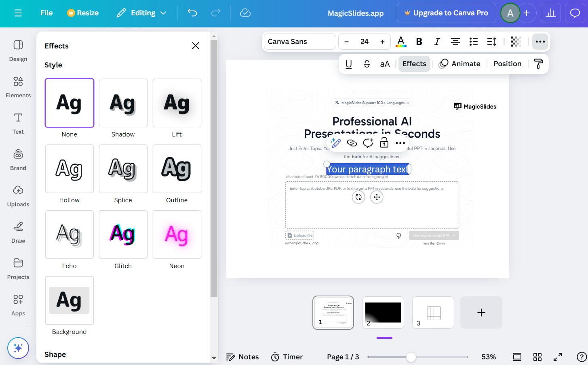Toggle bold formatting
Screen dimensions: 588x365
[x=419, y=42]
